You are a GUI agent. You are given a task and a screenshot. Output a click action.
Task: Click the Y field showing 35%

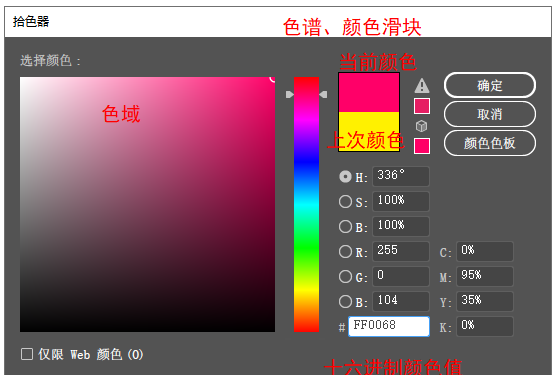pyautogui.click(x=485, y=301)
